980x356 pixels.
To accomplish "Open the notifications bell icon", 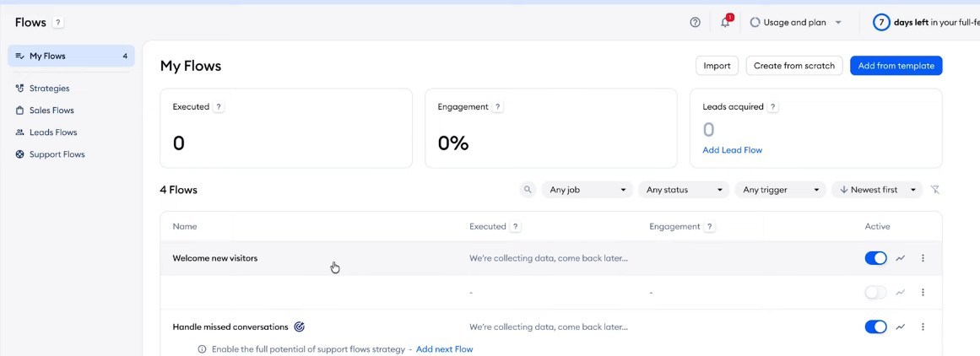I will (x=725, y=23).
